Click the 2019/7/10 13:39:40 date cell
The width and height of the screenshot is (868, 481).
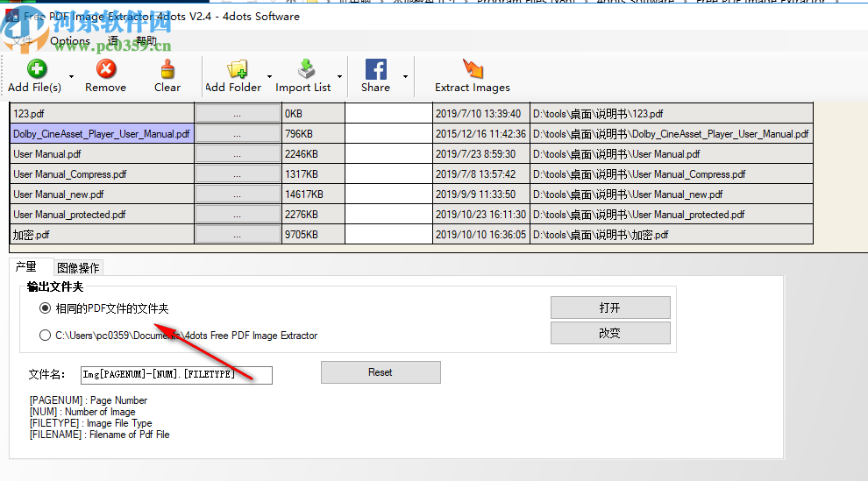tap(481, 114)
